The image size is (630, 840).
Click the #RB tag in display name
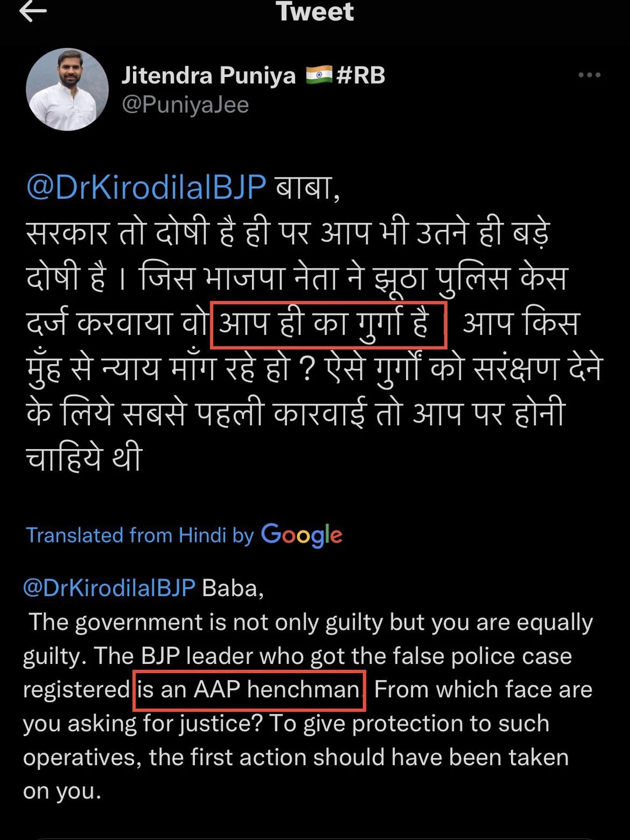[x=361, y=75]
